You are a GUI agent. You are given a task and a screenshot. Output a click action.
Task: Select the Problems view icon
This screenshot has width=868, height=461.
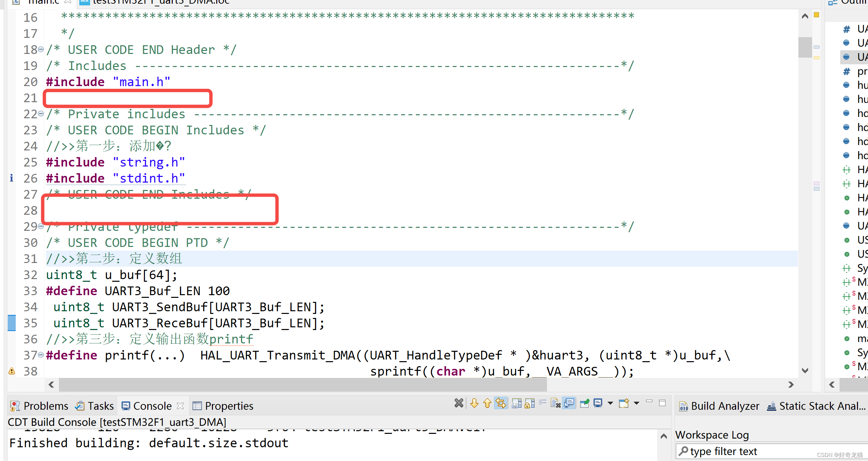[15, 406]
